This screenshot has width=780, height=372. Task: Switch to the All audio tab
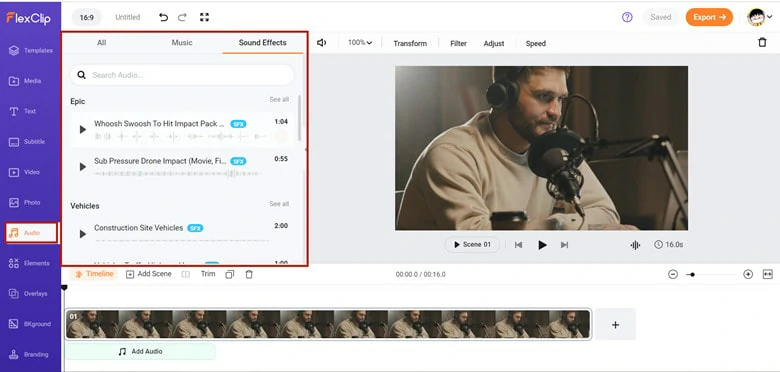[x=101, y=43]
